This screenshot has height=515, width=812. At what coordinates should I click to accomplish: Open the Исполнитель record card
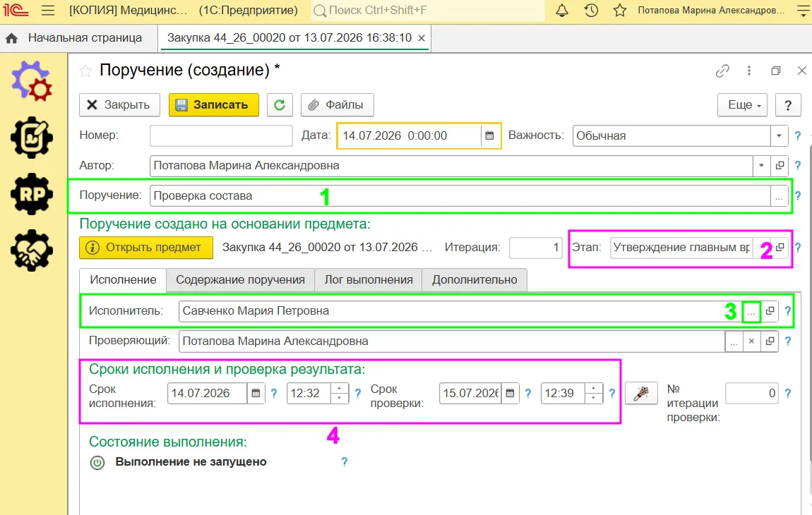[770, 311]
